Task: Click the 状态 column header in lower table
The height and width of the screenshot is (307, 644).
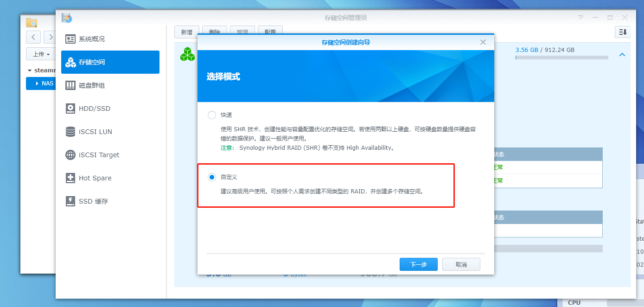Action: click(x=499, y=217)
